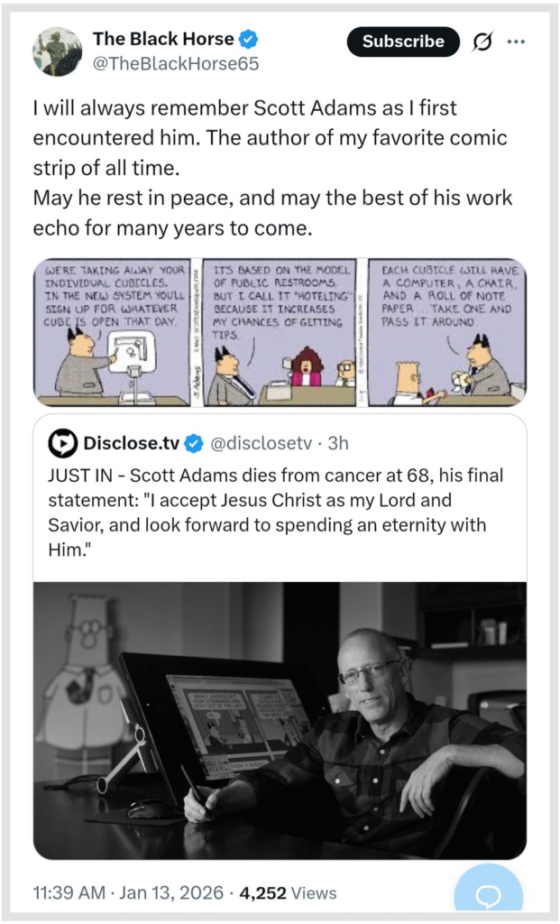Image resolution: width=560 pixels, height=924 pixels.
Task: Tap the Grok slashed-circle icon
Action: 482,42
